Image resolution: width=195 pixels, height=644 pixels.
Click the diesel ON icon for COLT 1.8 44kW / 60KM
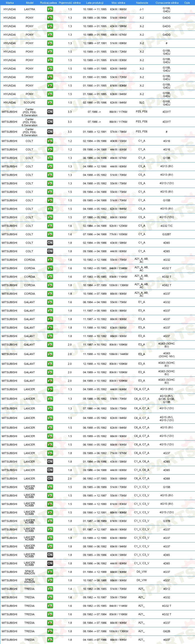pyautogui.click(x=50, y=251)
